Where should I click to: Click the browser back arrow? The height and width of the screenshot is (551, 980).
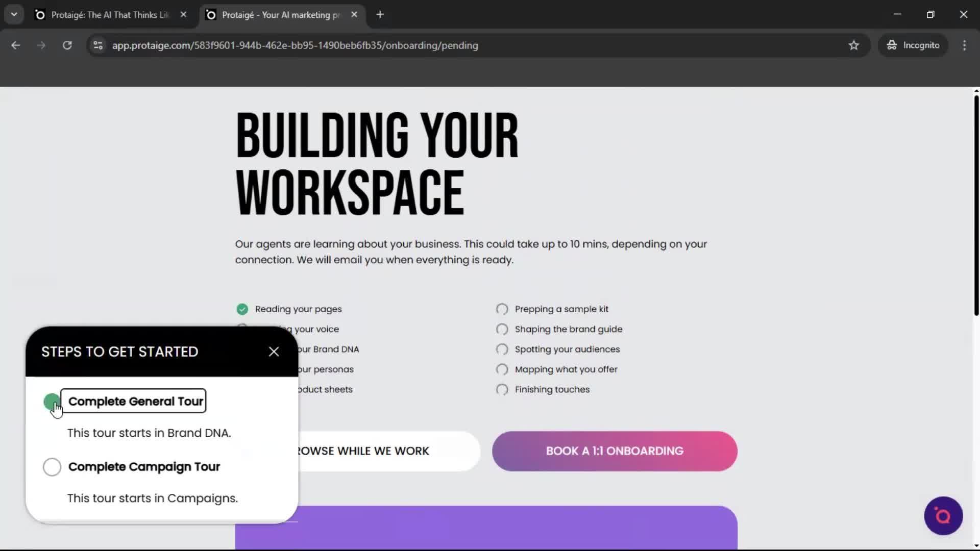coord(15,45)
